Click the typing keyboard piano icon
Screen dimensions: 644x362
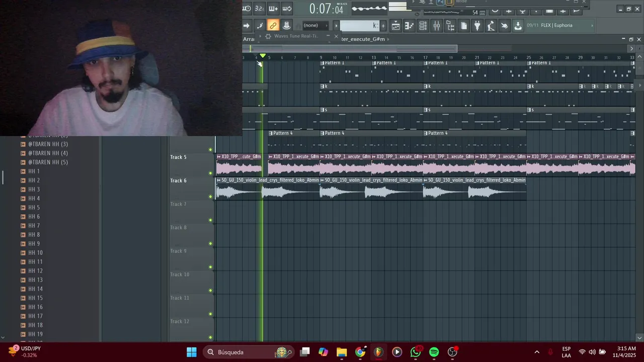(286, 26)
